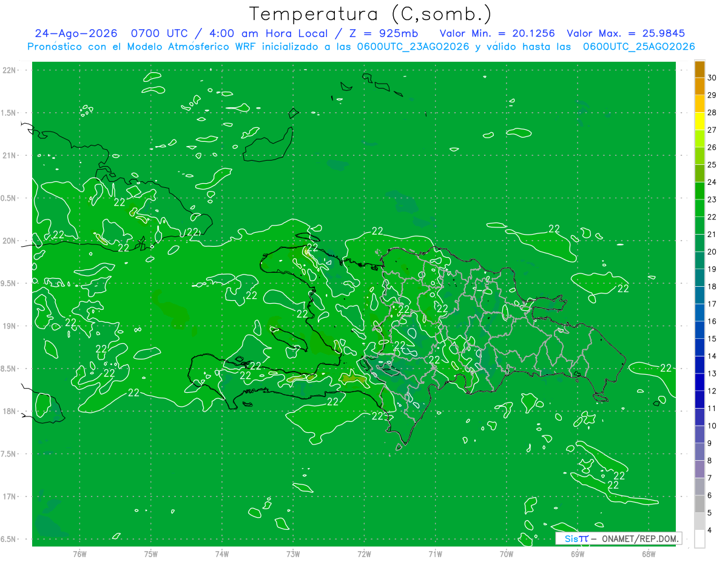The width and height of the screenshot is (728, 562).
Task: Click color scale label "21"
Action: coord(712,234)
